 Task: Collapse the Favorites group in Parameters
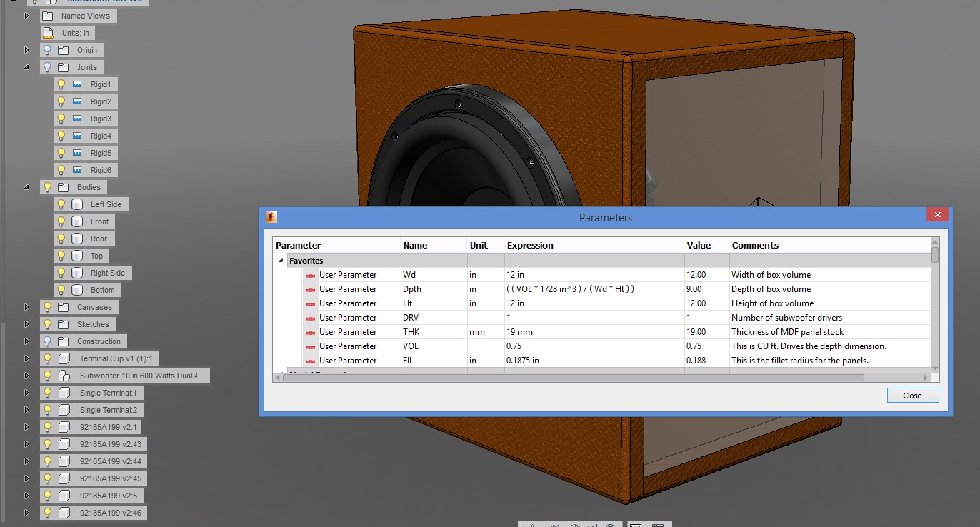[x=280, y=260]
